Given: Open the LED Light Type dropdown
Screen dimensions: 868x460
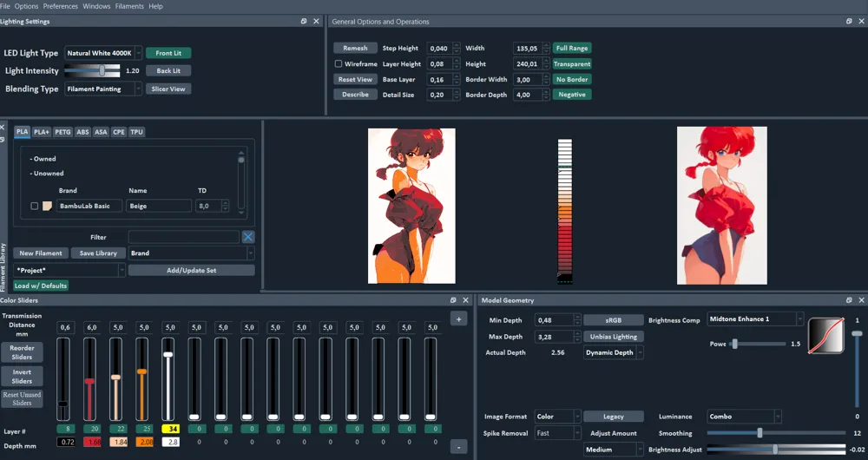Looking at the screenshot, I should coord(103,53).
